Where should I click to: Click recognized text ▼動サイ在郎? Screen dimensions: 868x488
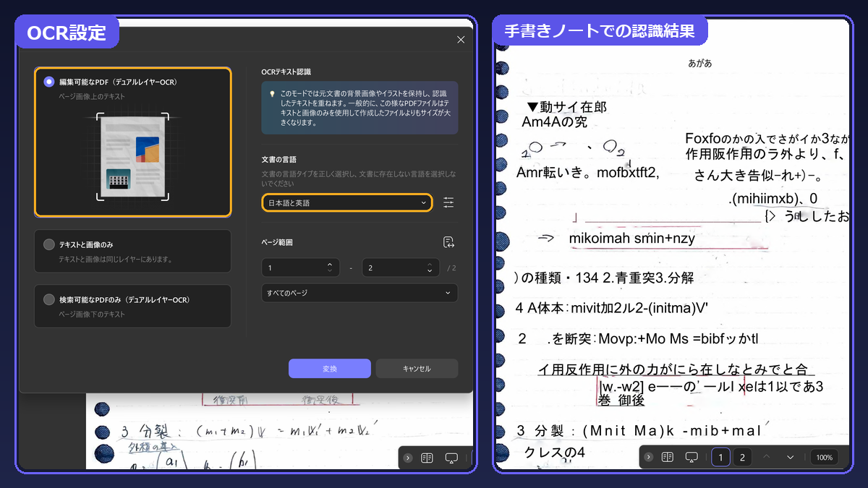click(x=567, y=108)
